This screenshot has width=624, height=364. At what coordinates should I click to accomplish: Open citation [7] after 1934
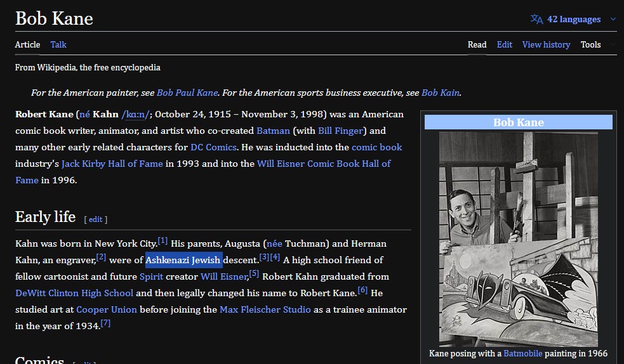[105, 323]
